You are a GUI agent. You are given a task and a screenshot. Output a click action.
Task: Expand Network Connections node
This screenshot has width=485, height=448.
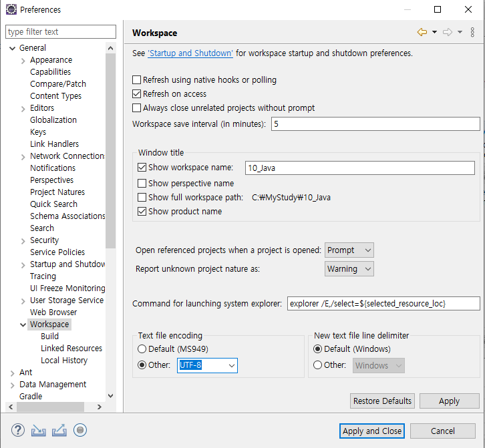point(23,157)
